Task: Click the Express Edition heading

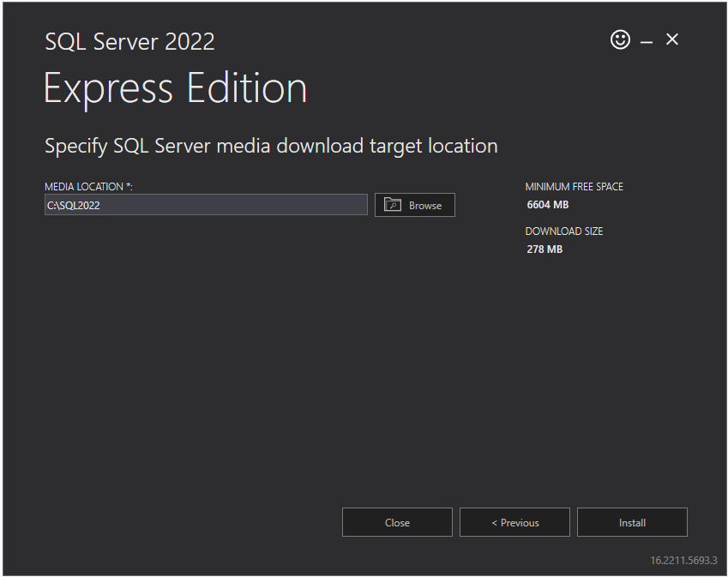Action: (x=175, y=89)
